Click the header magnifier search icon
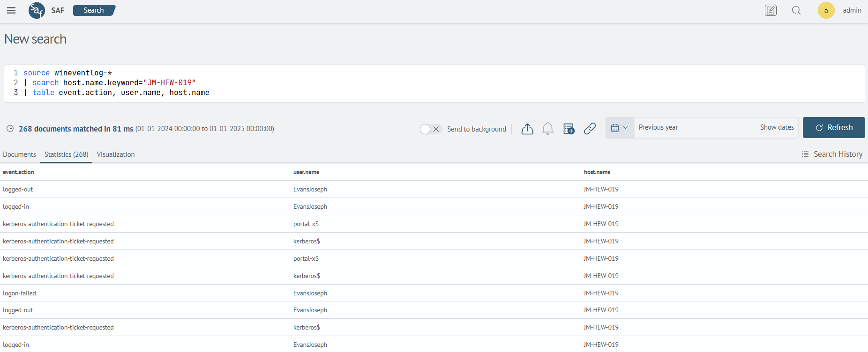This screenshot has width=868, height=352. point(796,10)
